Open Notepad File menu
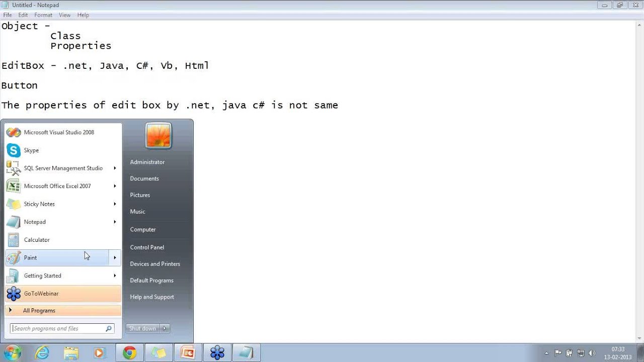 pos(8,15)
